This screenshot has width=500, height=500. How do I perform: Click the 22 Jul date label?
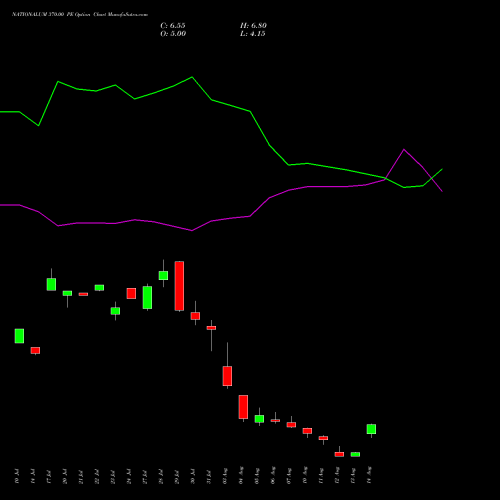pyautogui.click(x=97, y=476)
